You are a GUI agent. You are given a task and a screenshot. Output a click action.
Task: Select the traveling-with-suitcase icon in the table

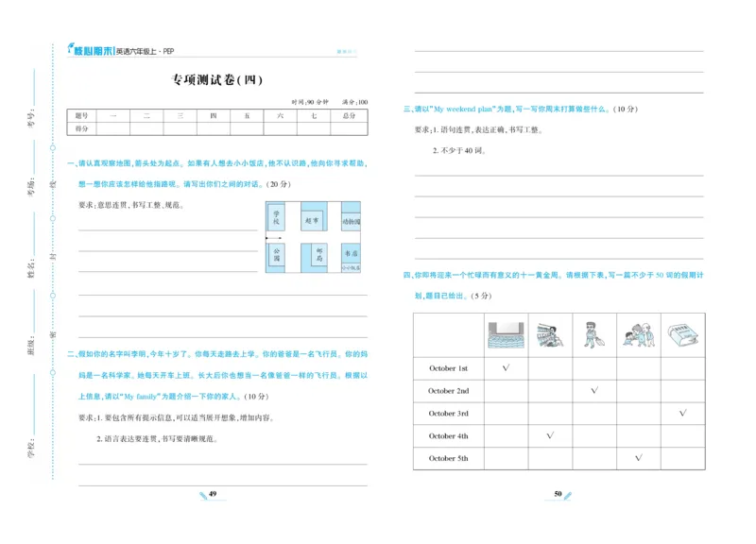click(x=594, y=334)
